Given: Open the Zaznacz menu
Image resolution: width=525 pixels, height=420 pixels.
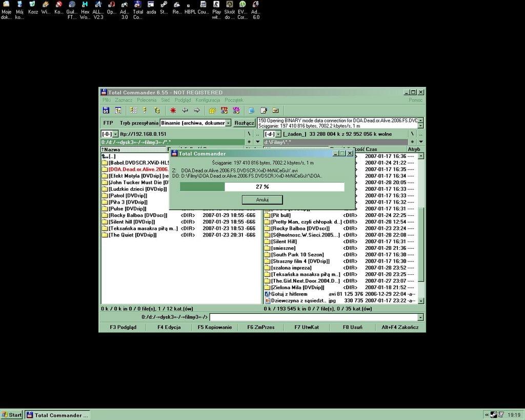Looking at the screenshot, I should (124, 100).
